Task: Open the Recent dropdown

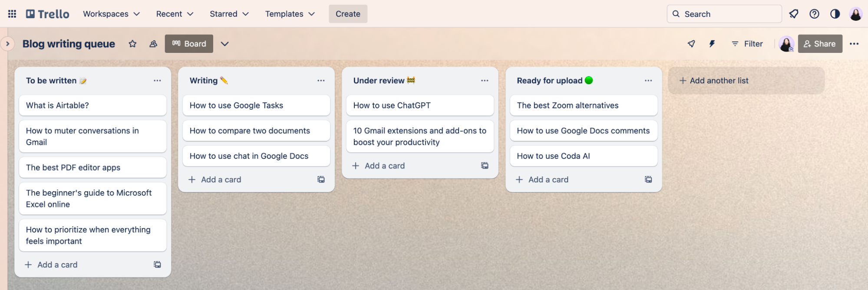Action: [x=175, y=14]
